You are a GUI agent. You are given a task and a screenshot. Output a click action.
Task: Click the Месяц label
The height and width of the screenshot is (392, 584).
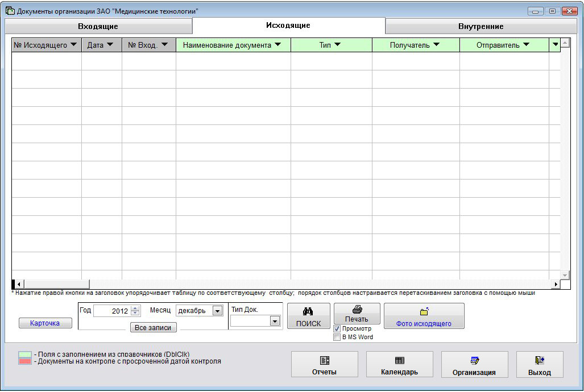[160, 310]
